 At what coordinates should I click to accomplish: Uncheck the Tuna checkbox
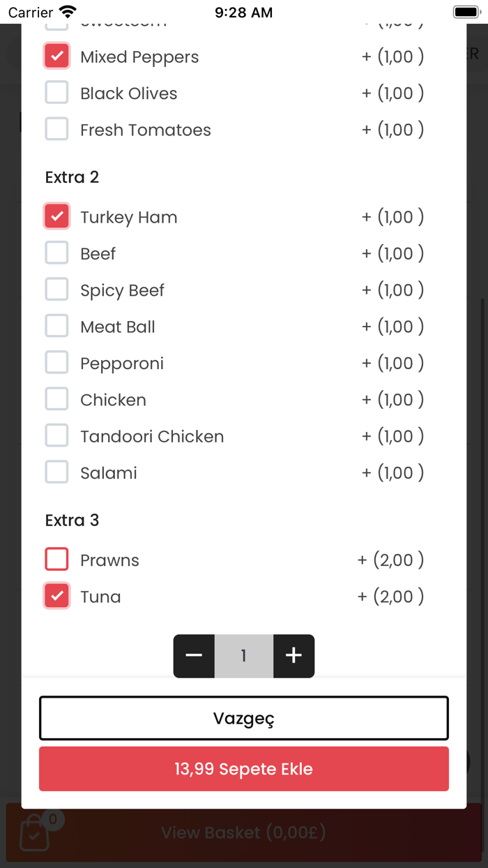[x=57, y=596]
